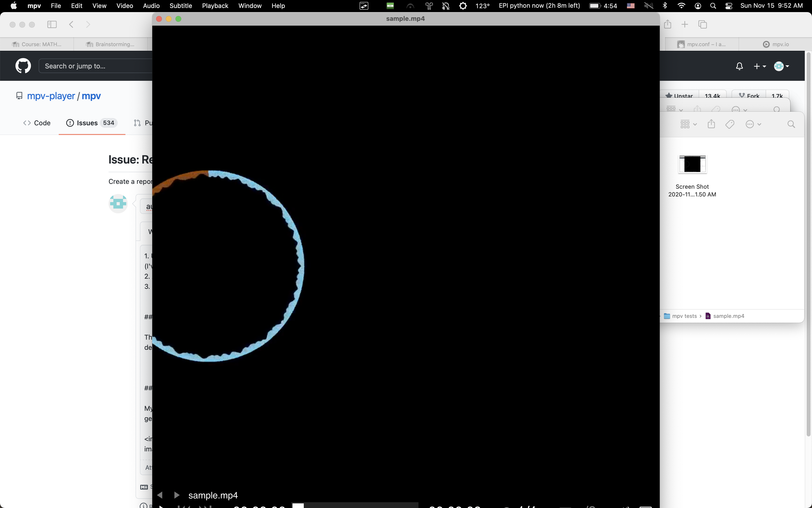Viewport: 812px width, 508px height.
Task: Click the Safari share icon
Action: point(668,24)
